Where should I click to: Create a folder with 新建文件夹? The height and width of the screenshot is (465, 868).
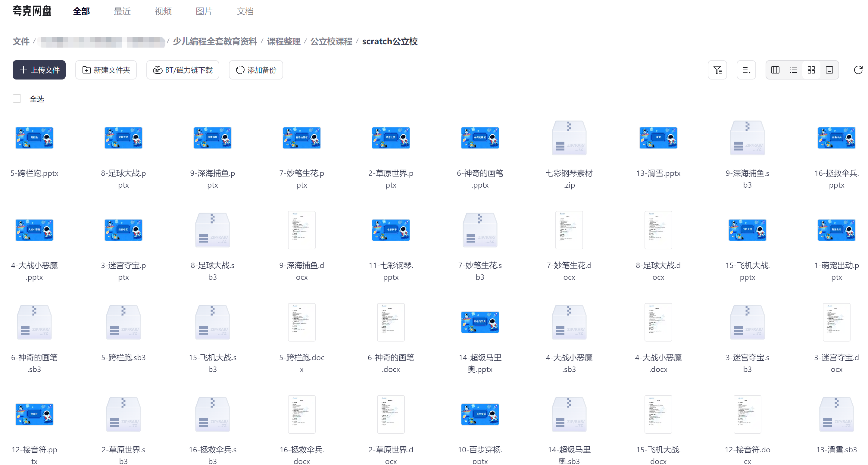tap(106, 70)
